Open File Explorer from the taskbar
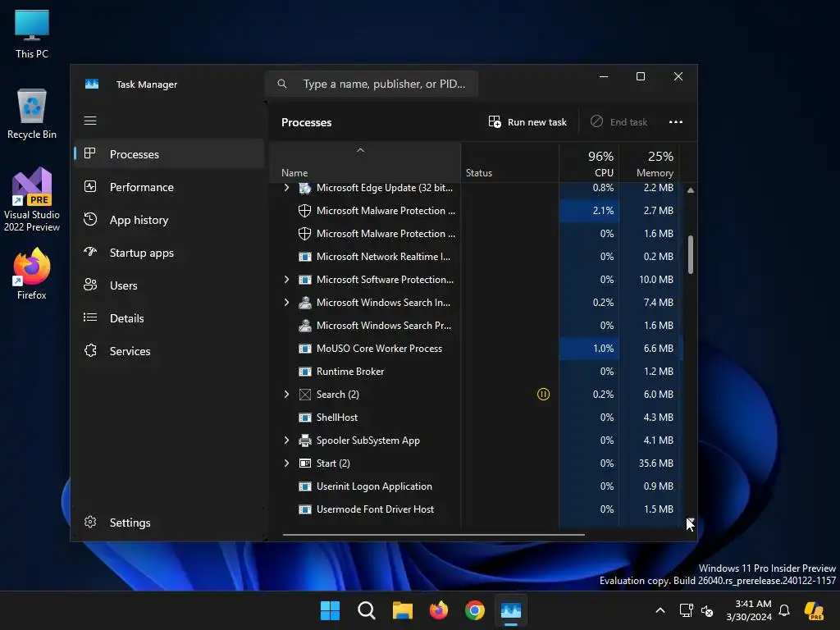 tap(402, 610)
